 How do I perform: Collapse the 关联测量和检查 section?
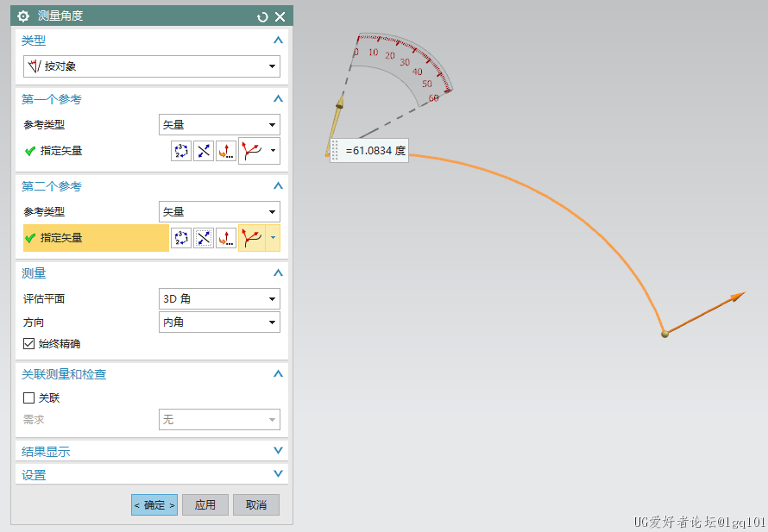[x=278, y=374]
